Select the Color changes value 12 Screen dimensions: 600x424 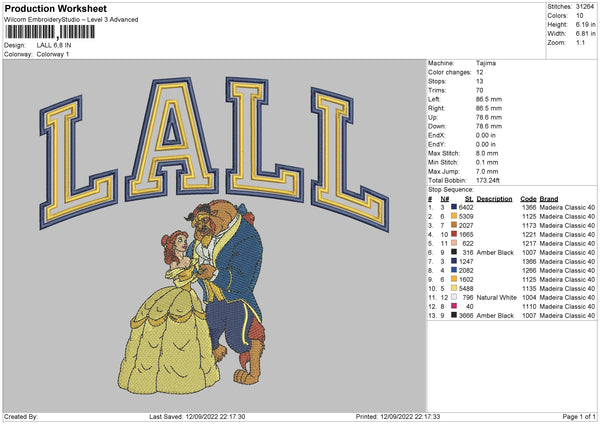pos(479,72)
